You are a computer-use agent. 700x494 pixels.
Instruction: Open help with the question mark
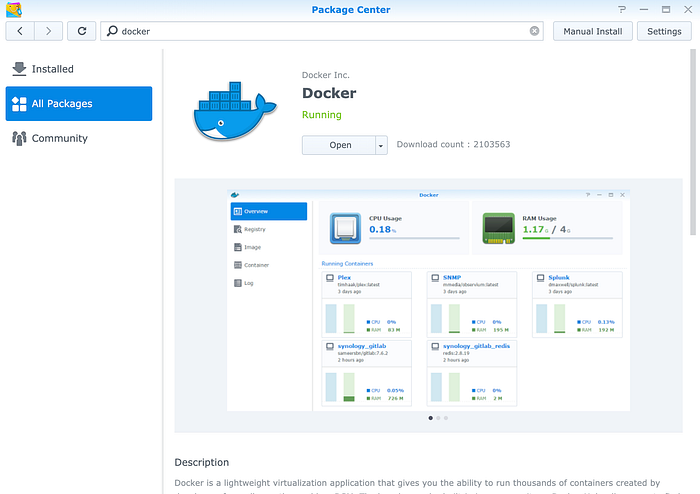point(622,9)
